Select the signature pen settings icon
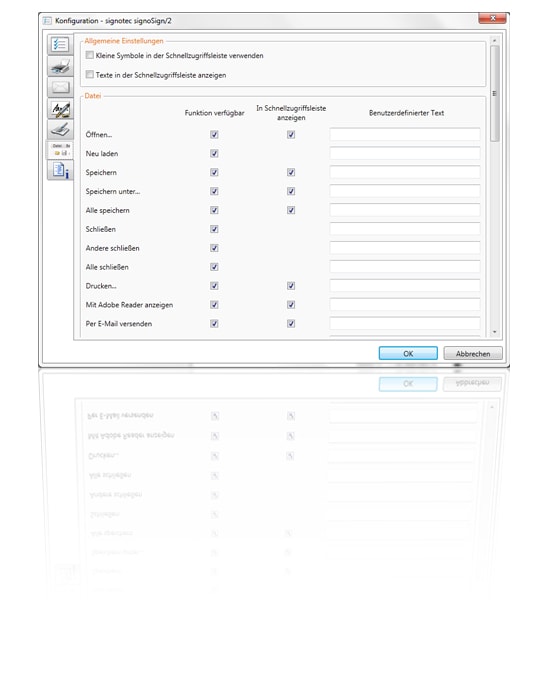The height and width of the screenshot is (699, 551). tap(60, 108)
